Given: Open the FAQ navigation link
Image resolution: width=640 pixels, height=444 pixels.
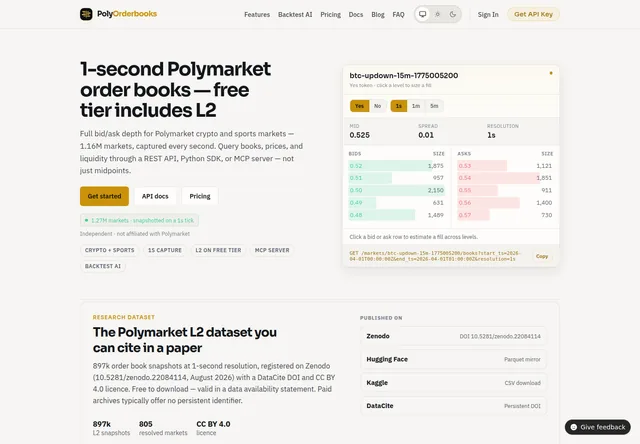Looking at the screenshot, I should pyautogui.click(x=398, y=15).
